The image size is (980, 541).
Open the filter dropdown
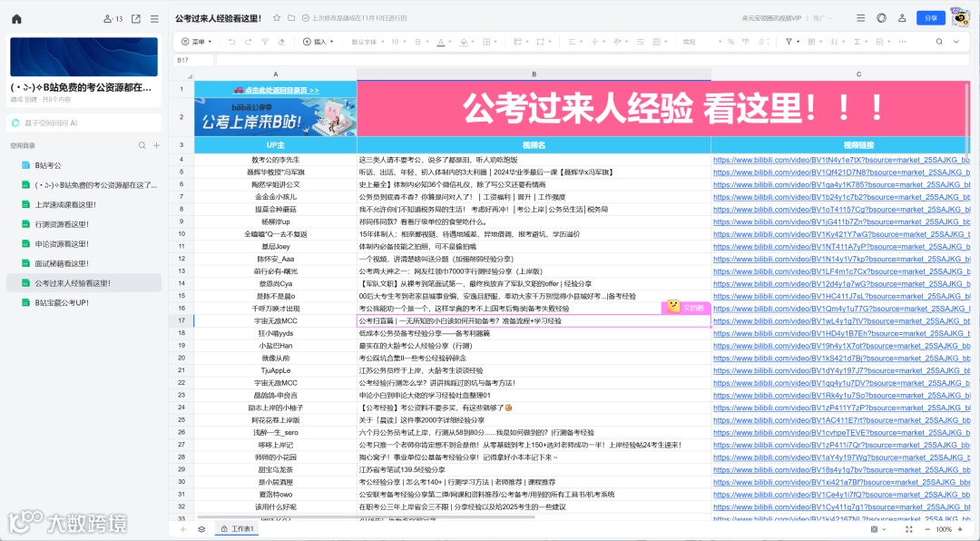click(x=792, y=42)
